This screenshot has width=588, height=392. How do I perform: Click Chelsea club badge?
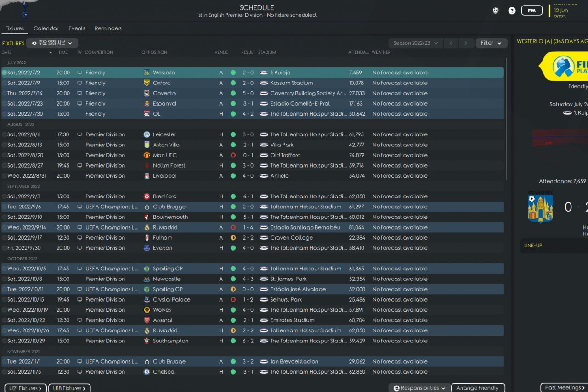tap(147, 372)
